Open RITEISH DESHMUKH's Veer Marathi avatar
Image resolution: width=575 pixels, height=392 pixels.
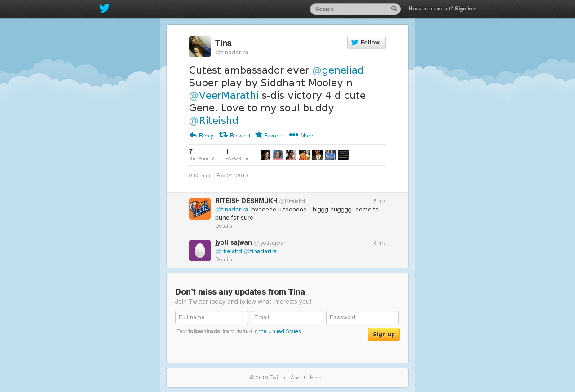200,209
